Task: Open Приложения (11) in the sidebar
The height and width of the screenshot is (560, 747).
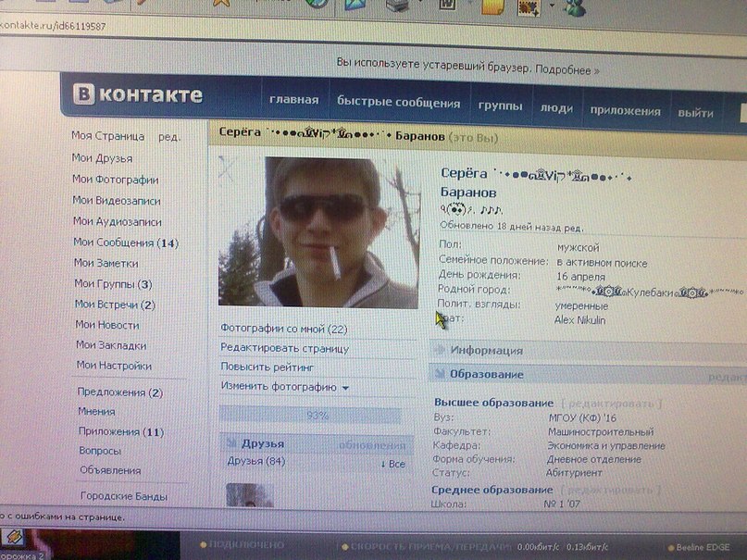Action: (x=121, y=431)
